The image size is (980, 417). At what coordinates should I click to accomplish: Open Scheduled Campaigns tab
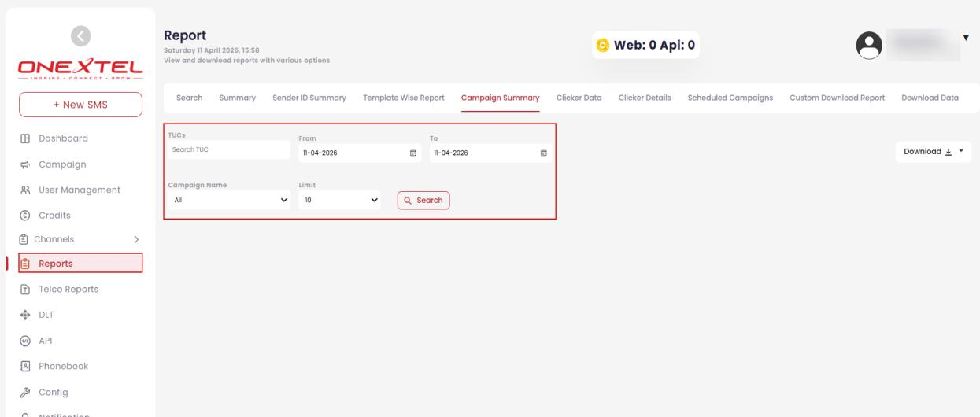point(730,98)
